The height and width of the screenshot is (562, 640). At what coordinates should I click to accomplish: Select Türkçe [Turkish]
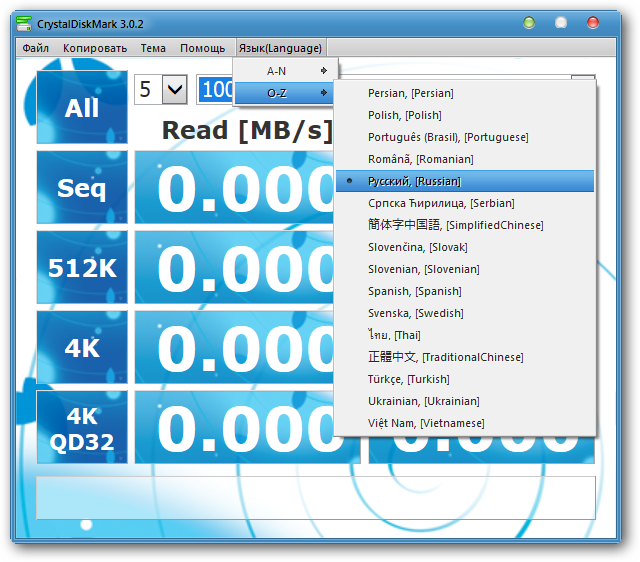[x=464, y=380]
